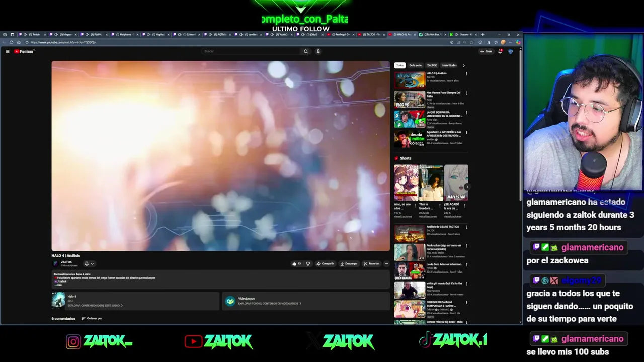Open more actions three-dot menu under video
The height and width of the screenshot is (362, 644).
[386, 263]
